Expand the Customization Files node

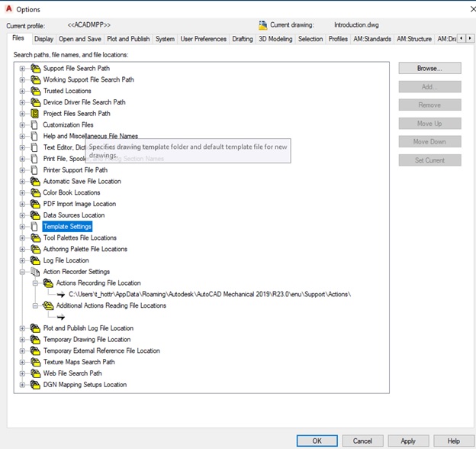(22, 125)
